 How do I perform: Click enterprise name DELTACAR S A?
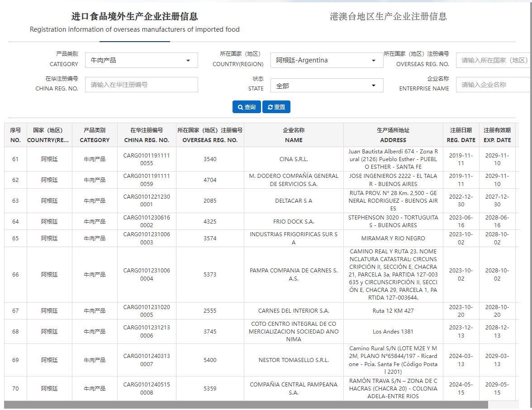(294, 200)
